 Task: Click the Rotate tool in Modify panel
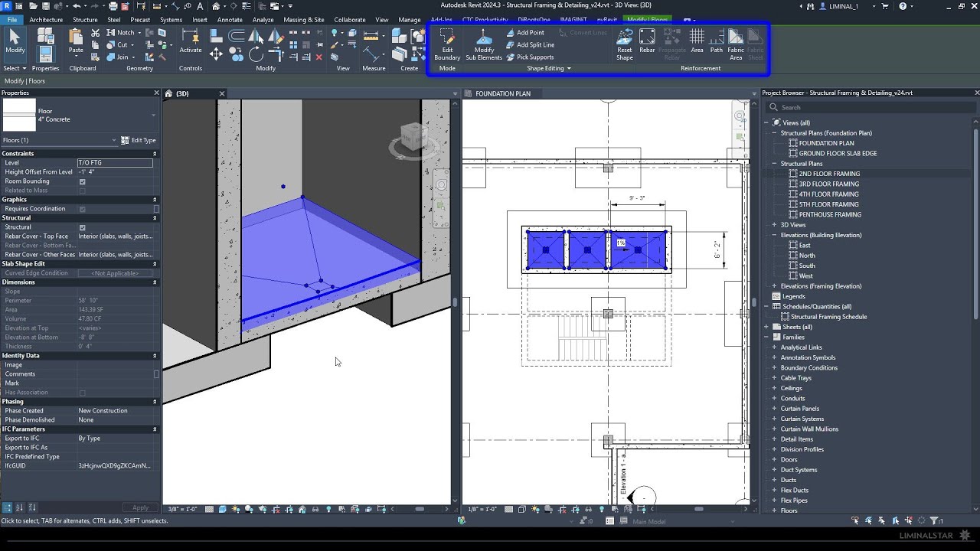point(256,54)
